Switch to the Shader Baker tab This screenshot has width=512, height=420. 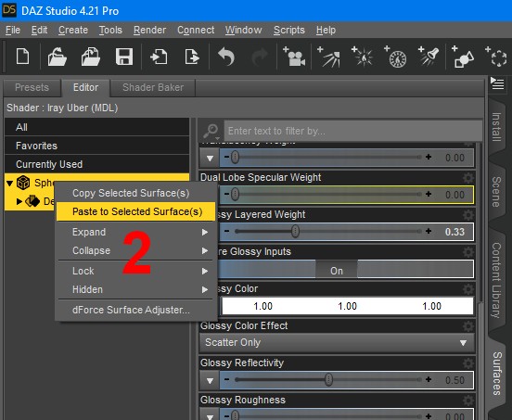click(x=153, y=87)
